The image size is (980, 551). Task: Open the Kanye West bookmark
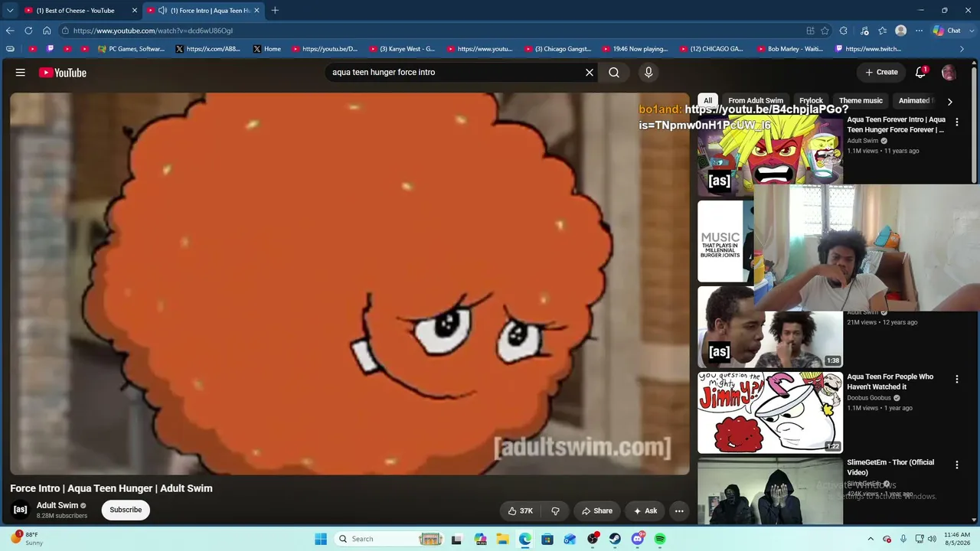(402, 49)
